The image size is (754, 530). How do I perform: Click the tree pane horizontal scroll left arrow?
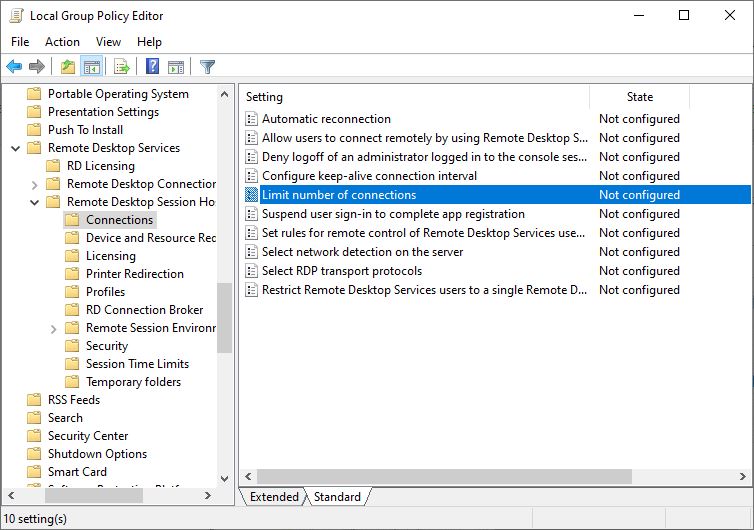tap(12, 495)
